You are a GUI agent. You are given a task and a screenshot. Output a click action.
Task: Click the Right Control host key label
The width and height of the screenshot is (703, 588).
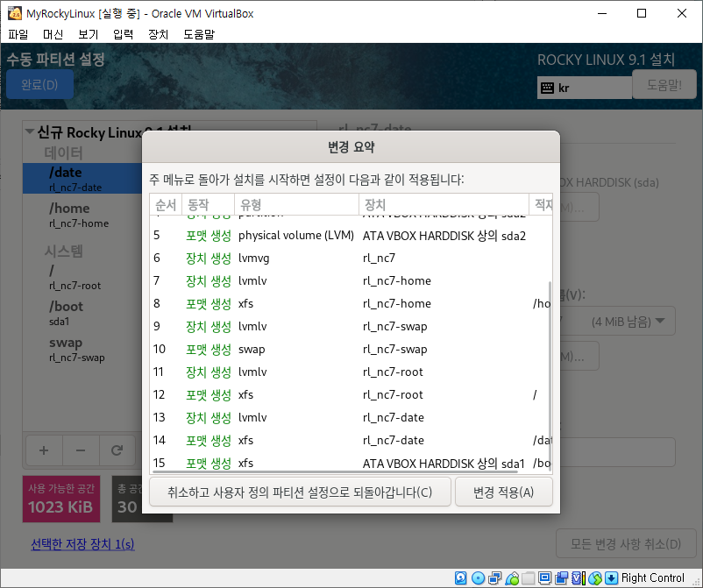pos(653,578)
